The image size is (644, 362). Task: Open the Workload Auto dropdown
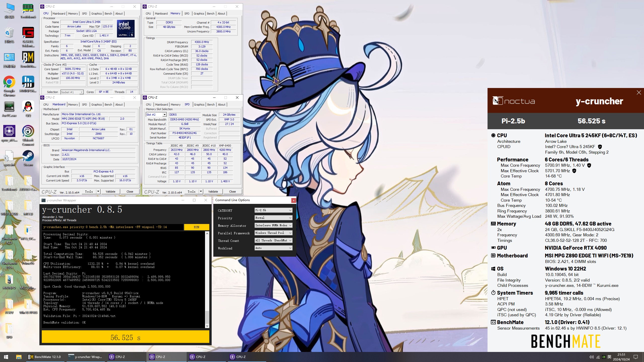pos(273,248)
